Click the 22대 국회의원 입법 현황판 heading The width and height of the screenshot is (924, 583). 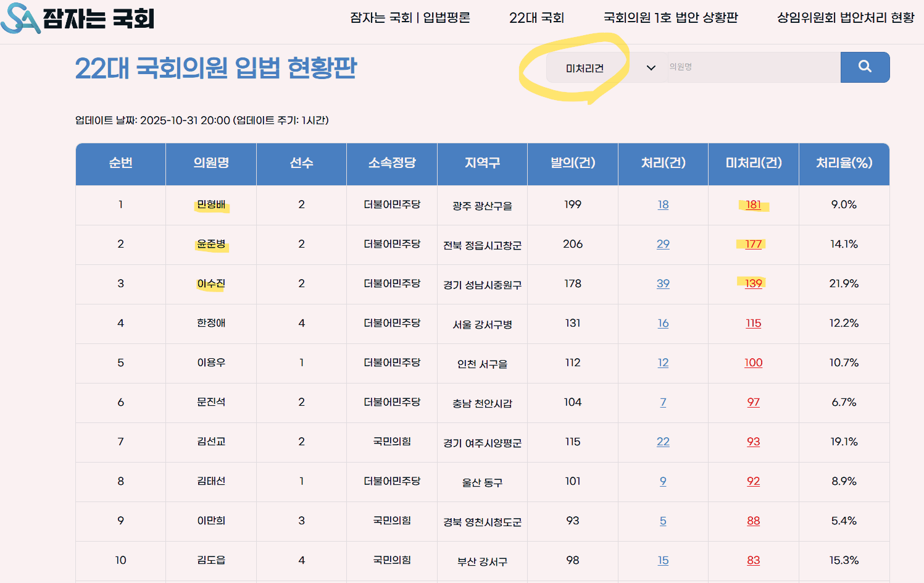coord(216,68)
